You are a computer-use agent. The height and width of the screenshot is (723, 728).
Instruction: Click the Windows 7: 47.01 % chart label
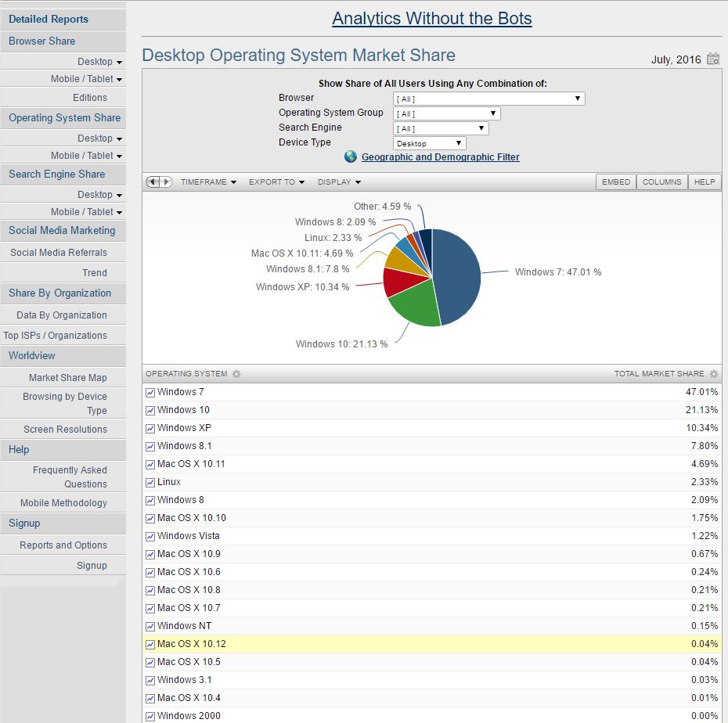pyautogui.click(x=558, y=272)
